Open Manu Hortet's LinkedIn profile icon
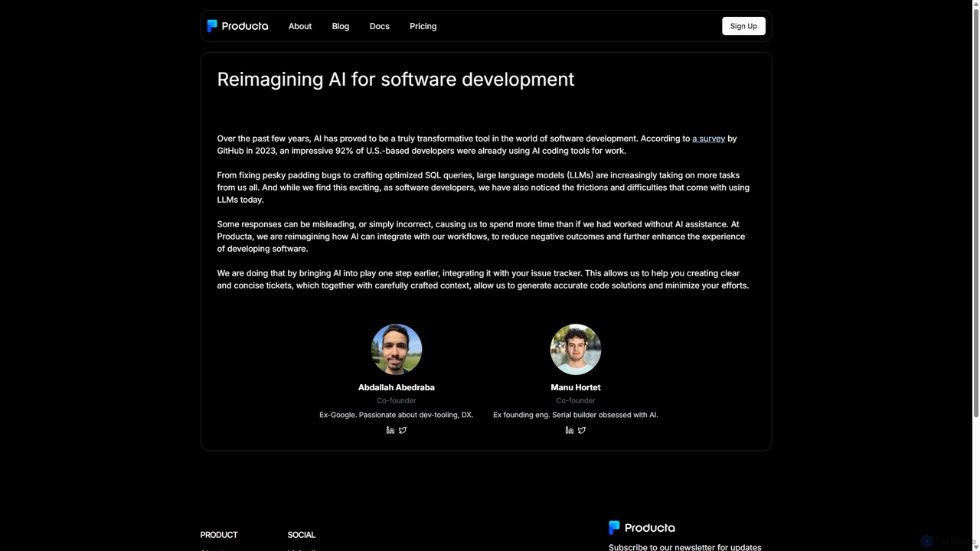The width and height of the screenshot is (980, 551). tap(570, 430)
